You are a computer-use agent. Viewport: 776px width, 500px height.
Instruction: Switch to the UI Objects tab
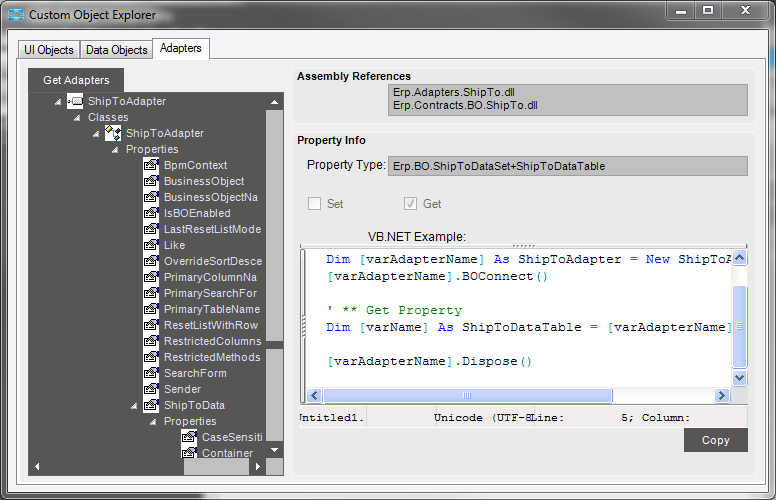48,50
